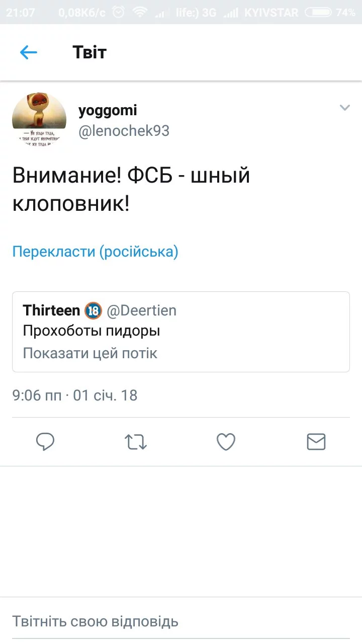Click Перекласти (російська) translate link
This screenshot has width=362, height=644.
[x=95, y=251]
